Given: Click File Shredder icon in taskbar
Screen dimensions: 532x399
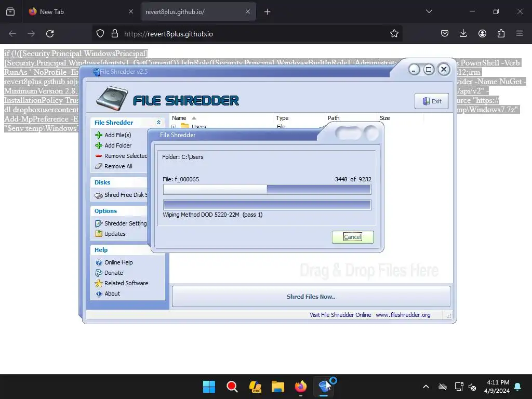Looking at the screenshot, I should (324, 387).
